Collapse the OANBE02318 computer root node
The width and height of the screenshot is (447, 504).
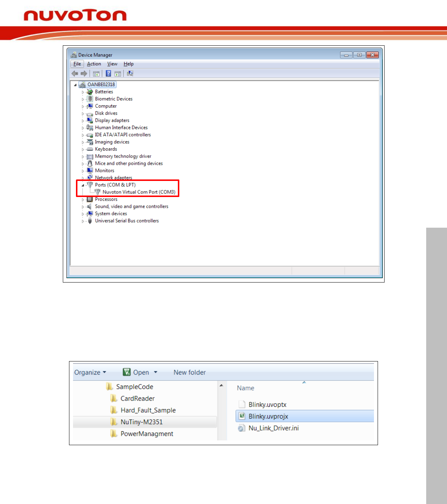point(76,85)
